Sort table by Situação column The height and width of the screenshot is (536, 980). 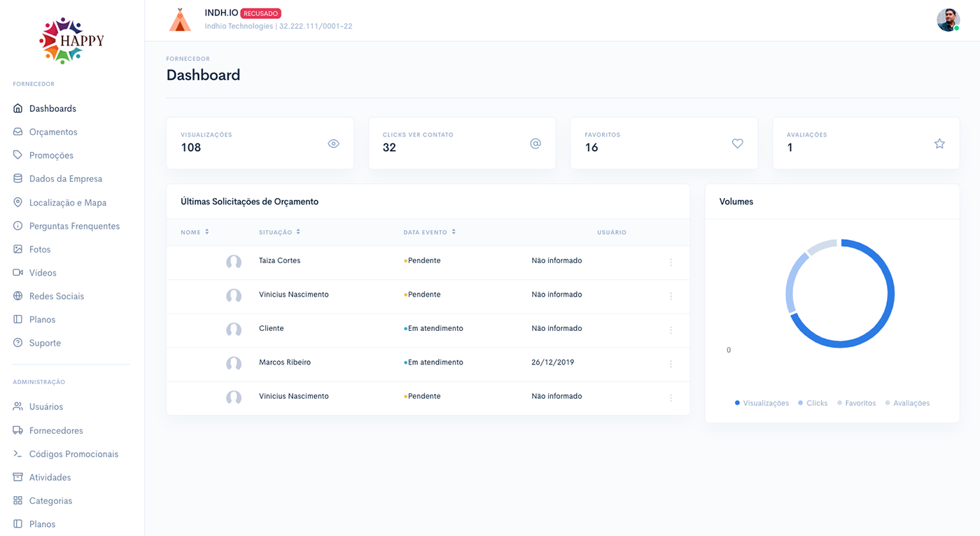coord(279,232)
